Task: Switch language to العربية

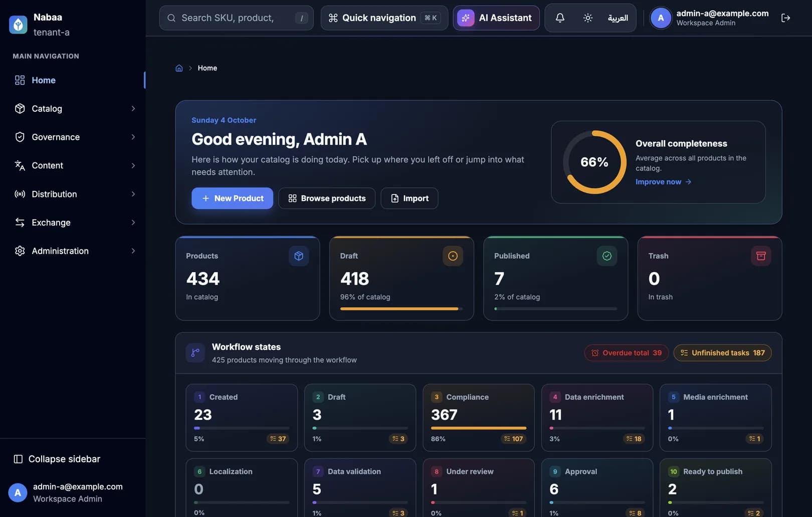Action: (x=618, y=18)
